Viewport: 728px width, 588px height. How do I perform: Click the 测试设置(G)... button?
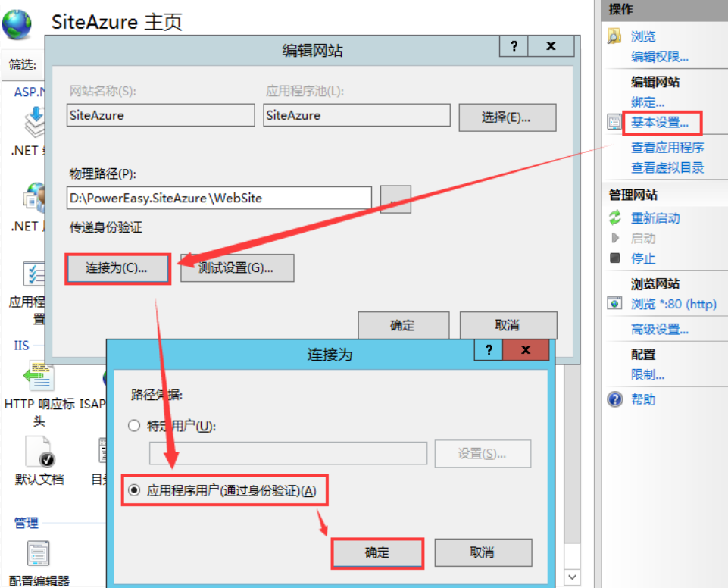pos(236,267)
